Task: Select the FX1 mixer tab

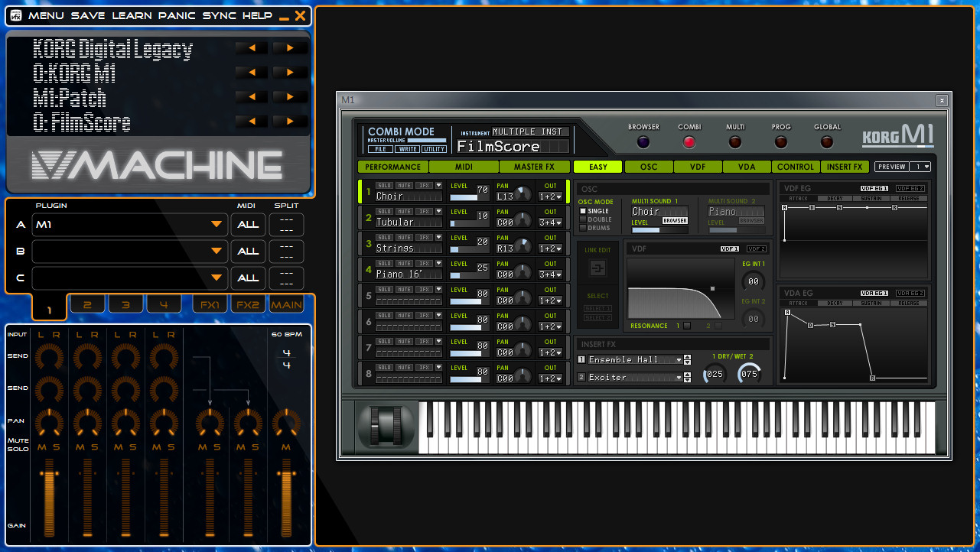Action: (210, 304)
